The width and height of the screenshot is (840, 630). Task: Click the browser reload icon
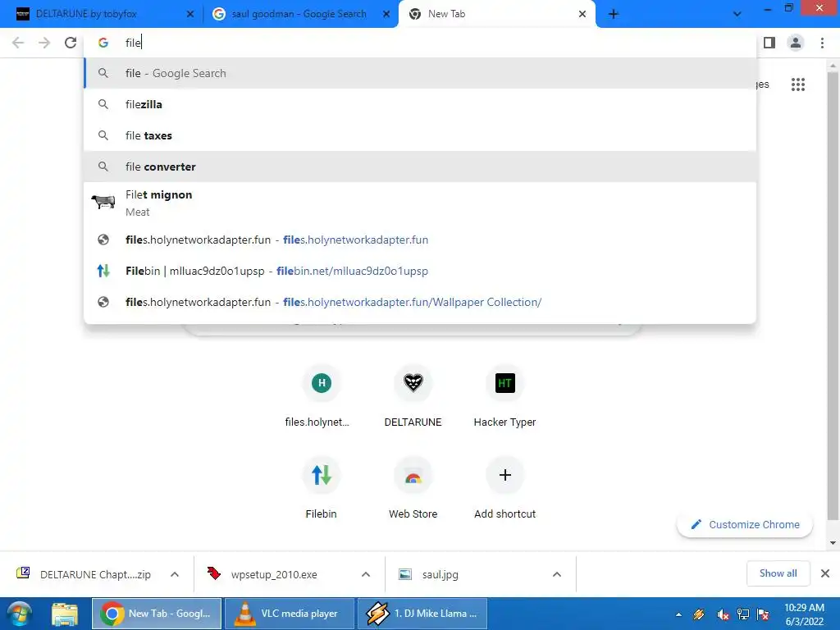coord(71,43)
